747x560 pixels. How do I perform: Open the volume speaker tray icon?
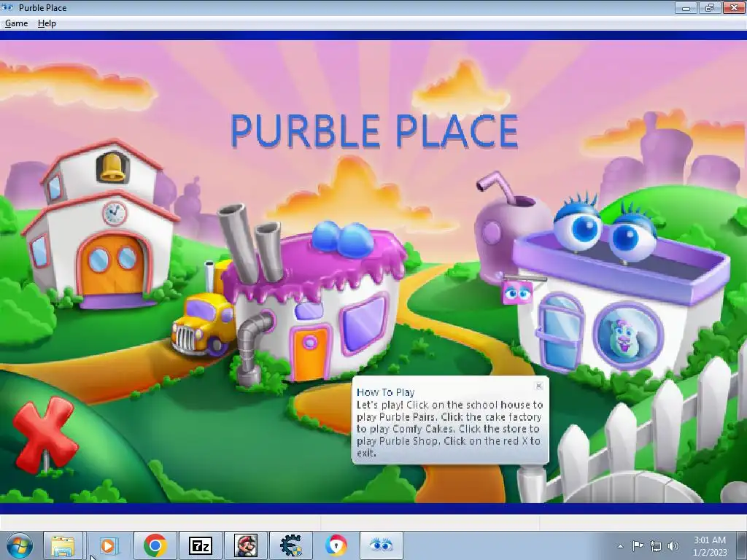pos(673,545)
